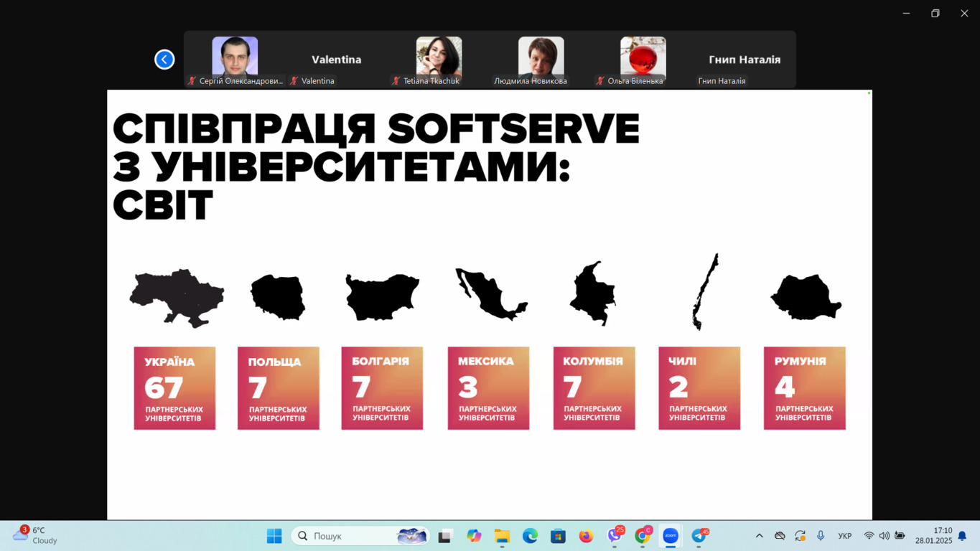Open volume control tray icon
Screen dimensions: 980x551
[885, 536]
